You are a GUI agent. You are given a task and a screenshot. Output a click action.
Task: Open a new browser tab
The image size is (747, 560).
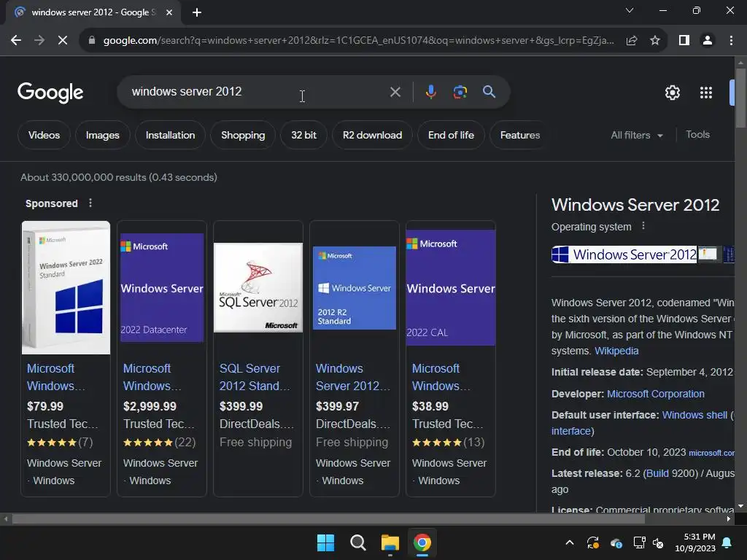click(197, 12)
